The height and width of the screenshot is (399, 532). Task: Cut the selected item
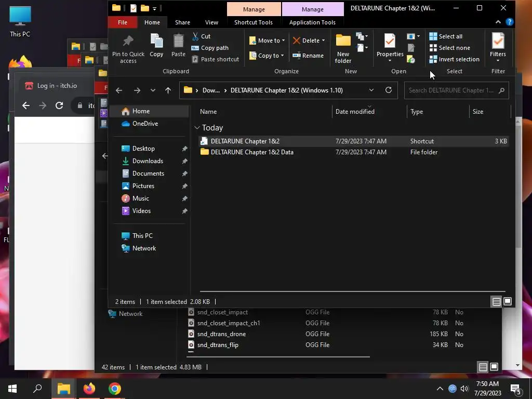201,36
